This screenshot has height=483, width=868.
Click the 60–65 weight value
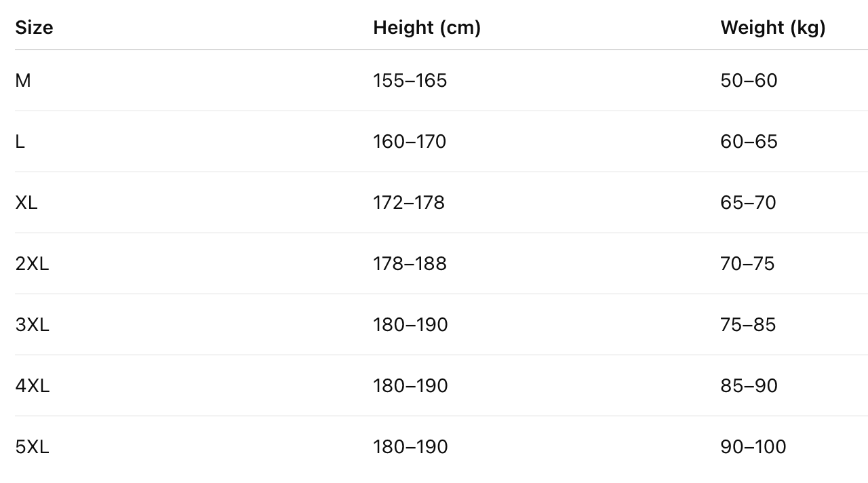tap(749, 142)
